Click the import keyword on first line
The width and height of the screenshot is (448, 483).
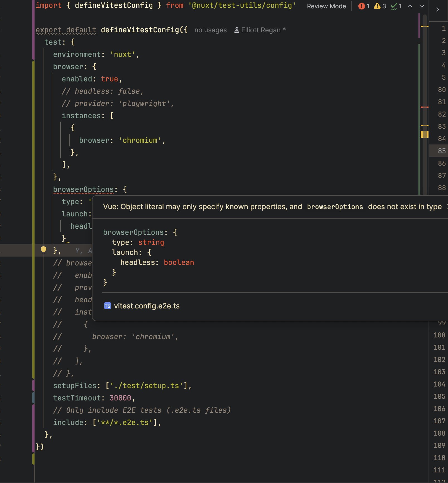tap(48, 5)
